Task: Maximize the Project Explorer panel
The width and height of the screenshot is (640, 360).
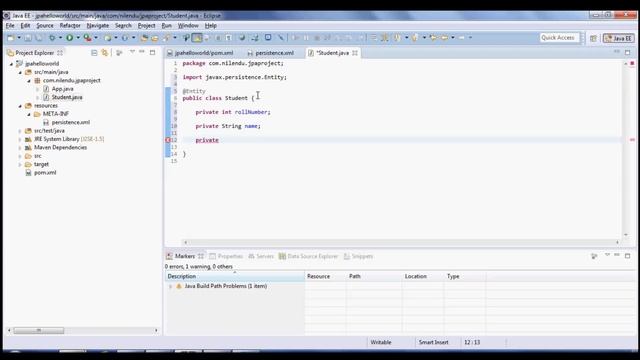Action: [x=152, y=53]
